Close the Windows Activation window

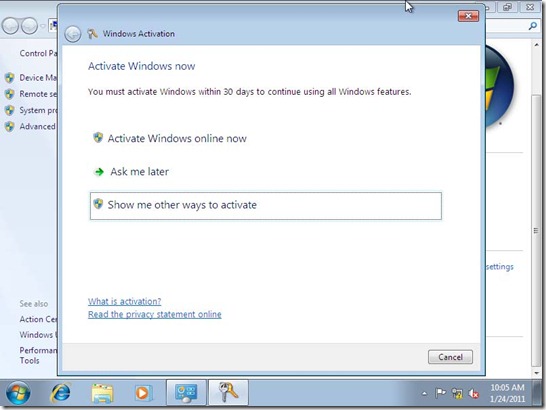468,16
